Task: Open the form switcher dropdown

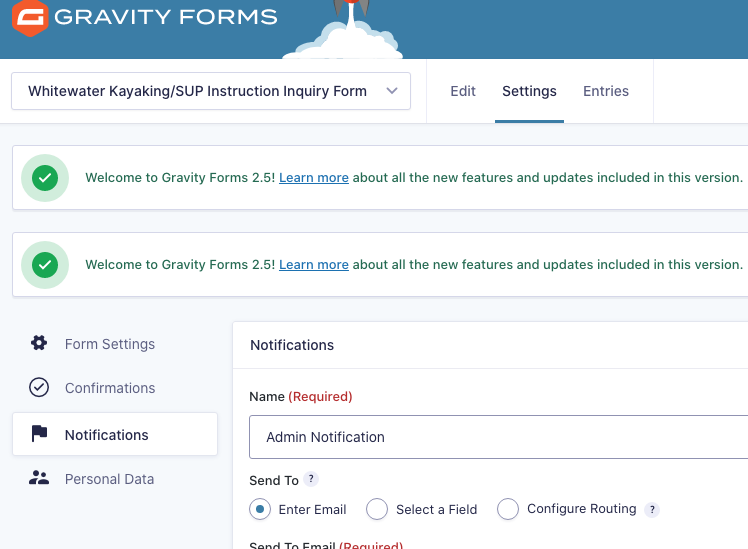Action: [x=211, y=91]
